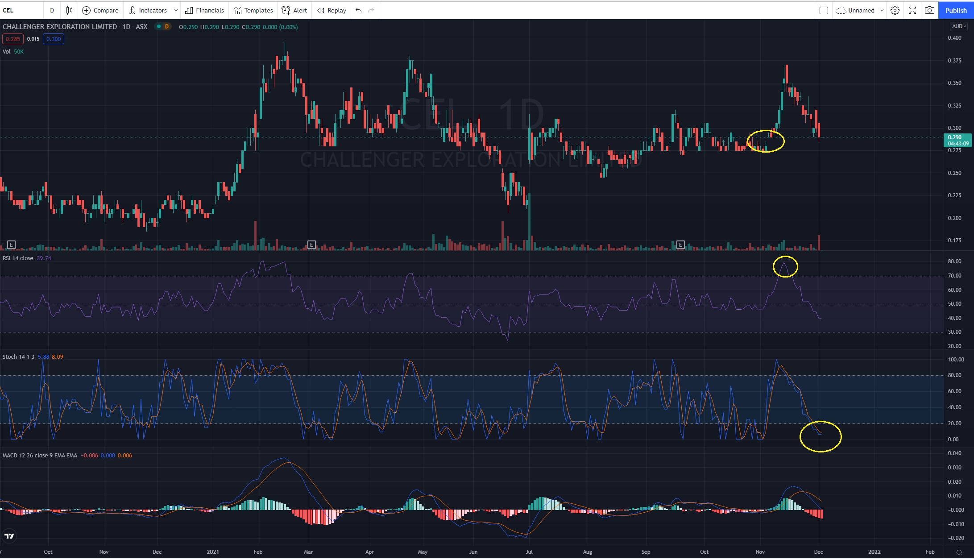Click the 2021 label on time axis

click(x=213, y=552)
